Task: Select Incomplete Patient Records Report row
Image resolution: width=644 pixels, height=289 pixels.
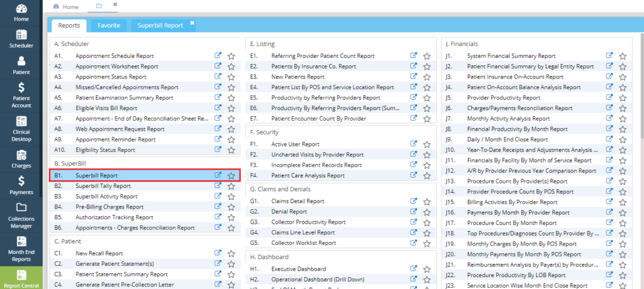Action: [x=340, y=165]
